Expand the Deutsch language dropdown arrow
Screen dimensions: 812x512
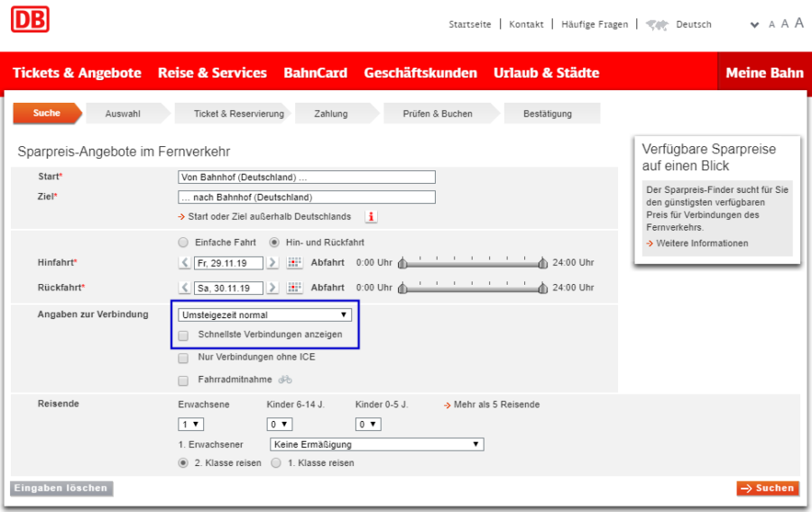(x=754, y=25)
